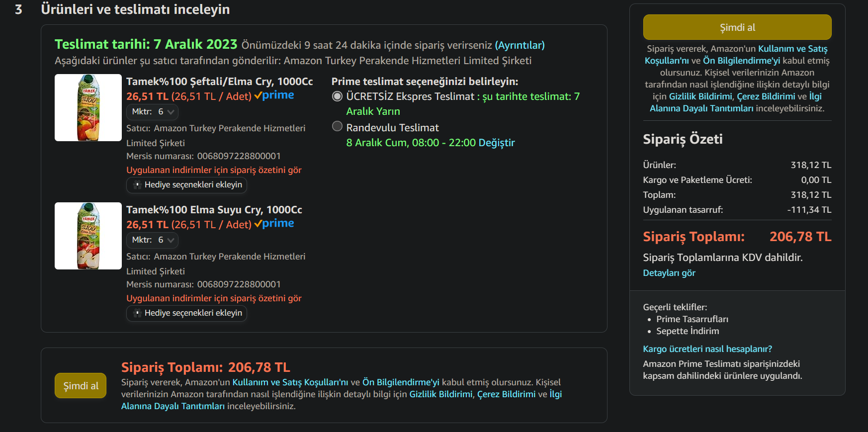Image resolution: width=868 pixels, height=432 pixels.
Task: Click Tamek%100 Şeftali/Elma Cry product title
Action: [220, 82]
